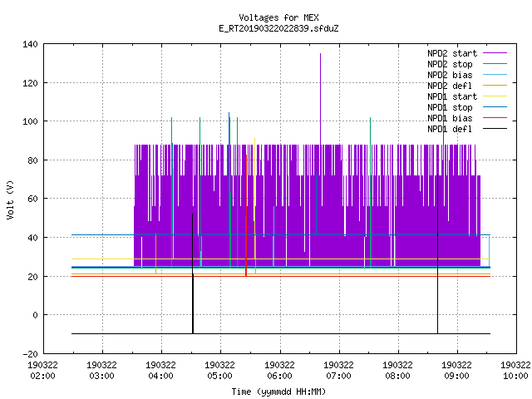Select the "NPD2 defl" legend label

tap(450, 86)
